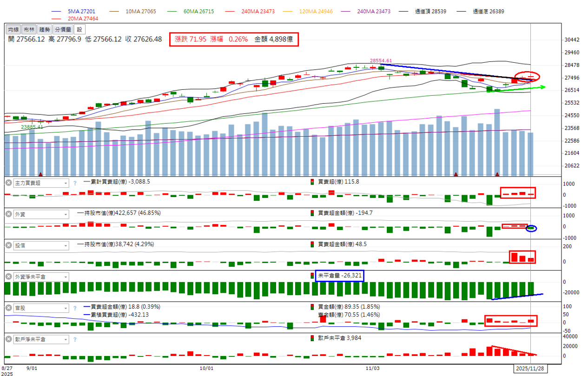The width and height of the screenshot is (588, 376).
Task: Open the 散戶淨未平倉 dropdown list
Action: coord(65,339)
